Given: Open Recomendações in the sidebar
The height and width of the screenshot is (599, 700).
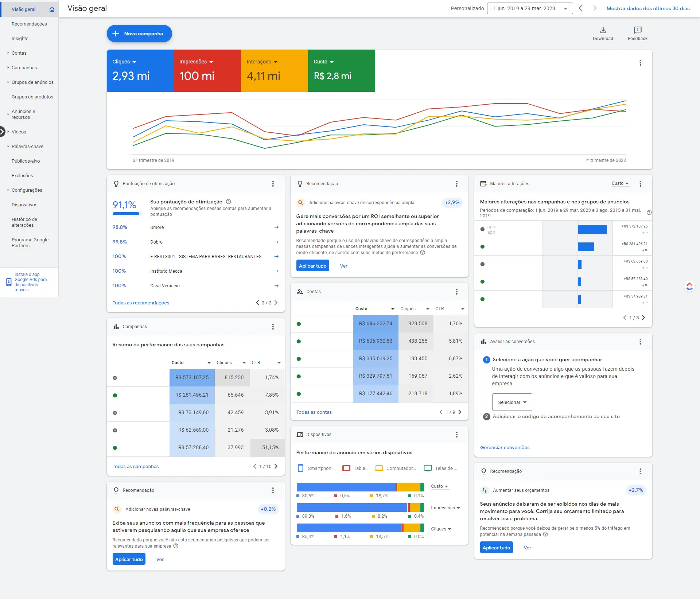Looking at the screenshot, I should [x=29, y=24].
